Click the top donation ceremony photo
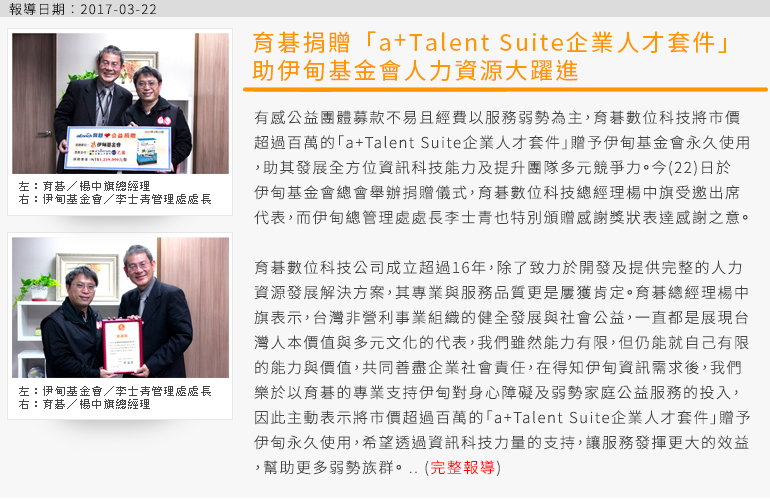Screen dimensions: 770x503 tap(120, 103)
